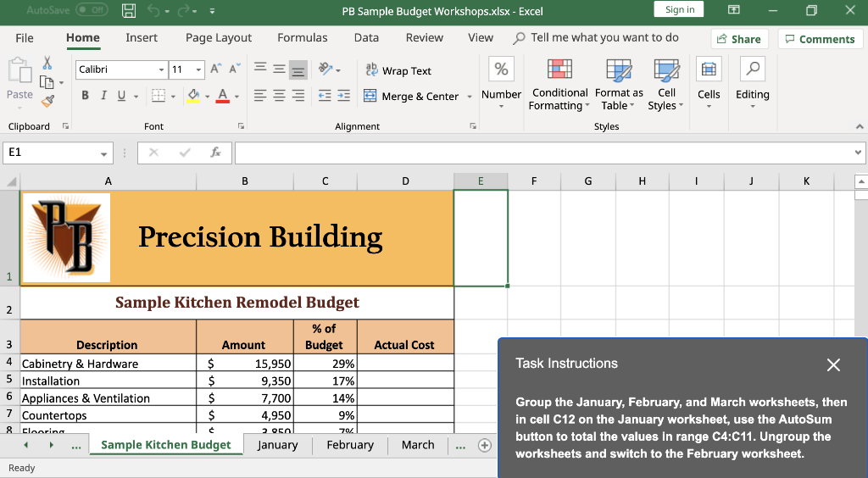Open Merge & Center dropdown arrow
Viewport: 868px width, 478px height.
[470, 97]
